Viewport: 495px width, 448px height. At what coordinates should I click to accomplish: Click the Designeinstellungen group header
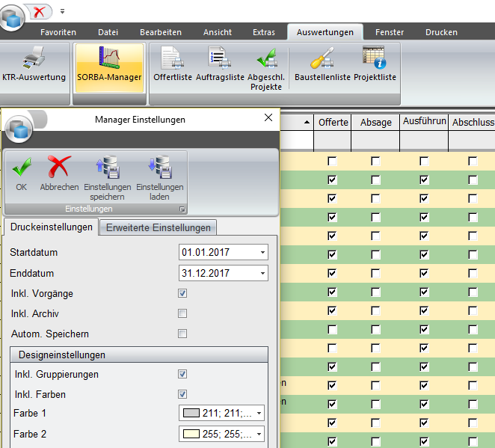point(139,355)
